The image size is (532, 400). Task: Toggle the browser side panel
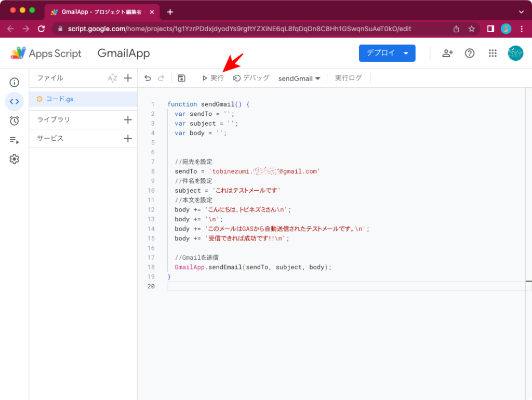tap(490, 29)
